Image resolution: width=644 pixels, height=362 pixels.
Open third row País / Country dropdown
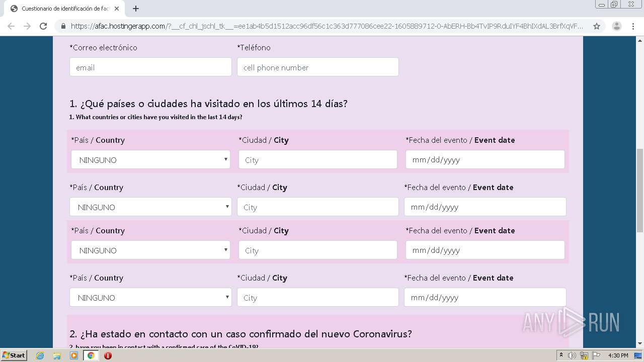[150, 250]
